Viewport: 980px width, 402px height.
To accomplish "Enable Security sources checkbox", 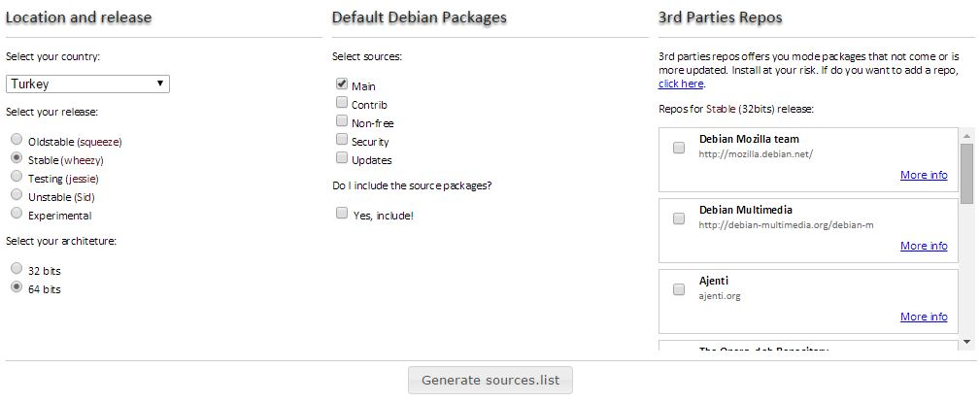I will (341, 139).
